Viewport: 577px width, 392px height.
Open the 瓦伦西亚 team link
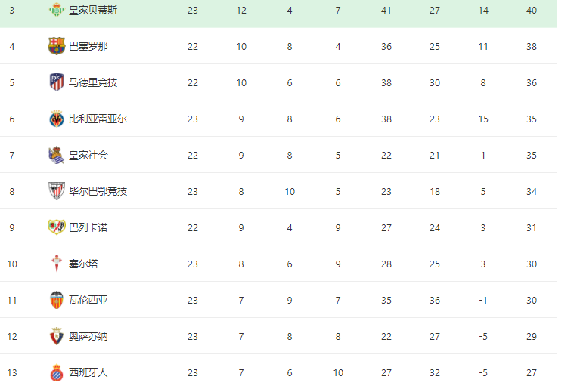point(88,300)
